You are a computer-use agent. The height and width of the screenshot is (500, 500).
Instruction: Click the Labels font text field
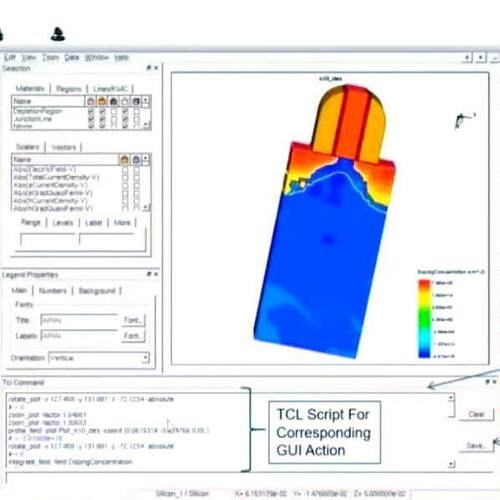[x=79, y=336]
